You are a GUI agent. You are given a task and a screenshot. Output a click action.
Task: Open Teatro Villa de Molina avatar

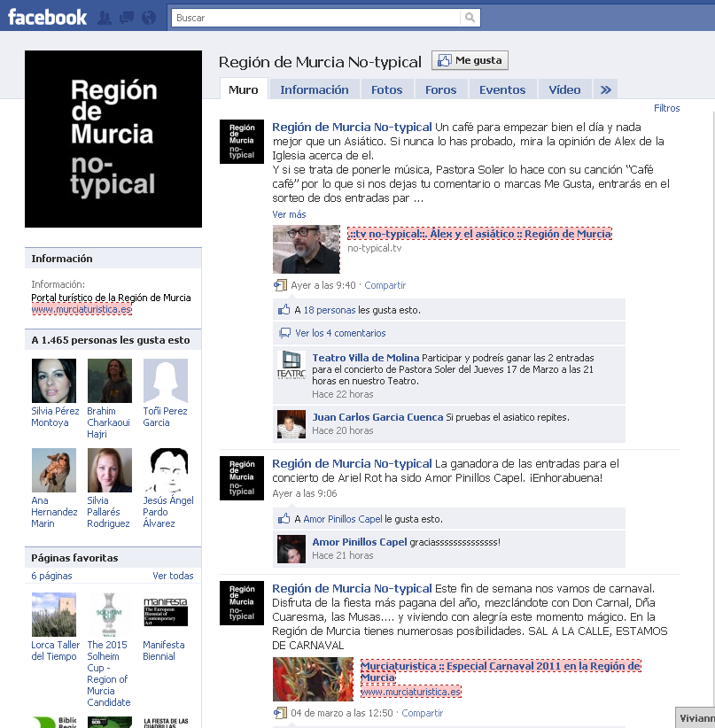[x=291, y=364]
